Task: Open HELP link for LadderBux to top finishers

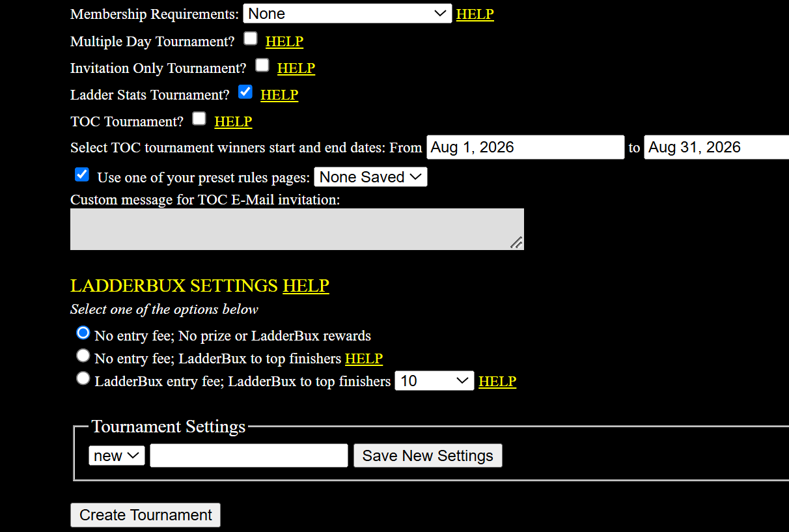Action: coord(363,359)
